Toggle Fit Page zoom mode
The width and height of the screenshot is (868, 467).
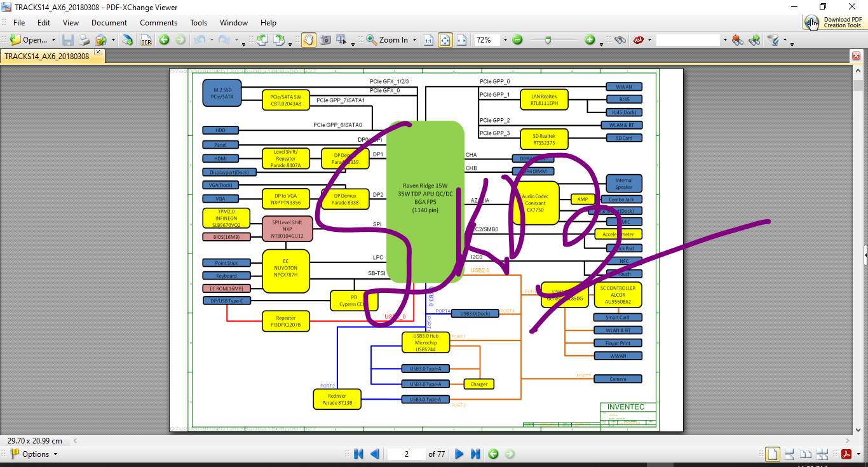click(445, 40)
